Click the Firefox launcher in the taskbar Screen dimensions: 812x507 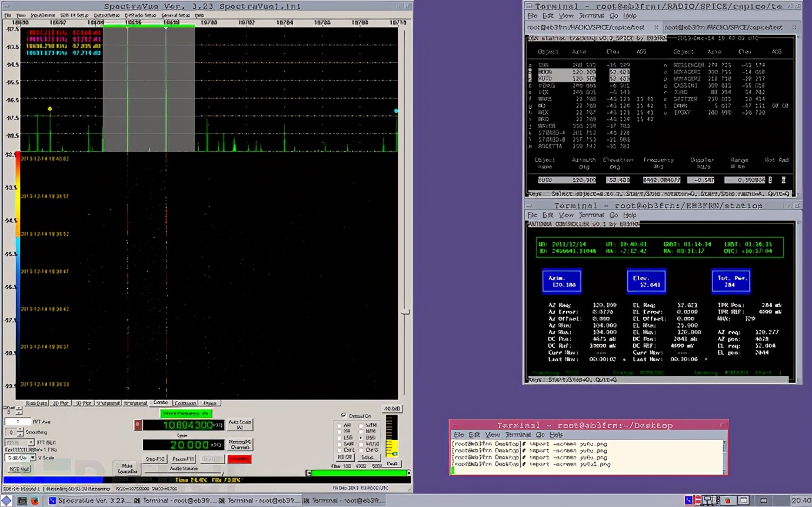(35, 501)
